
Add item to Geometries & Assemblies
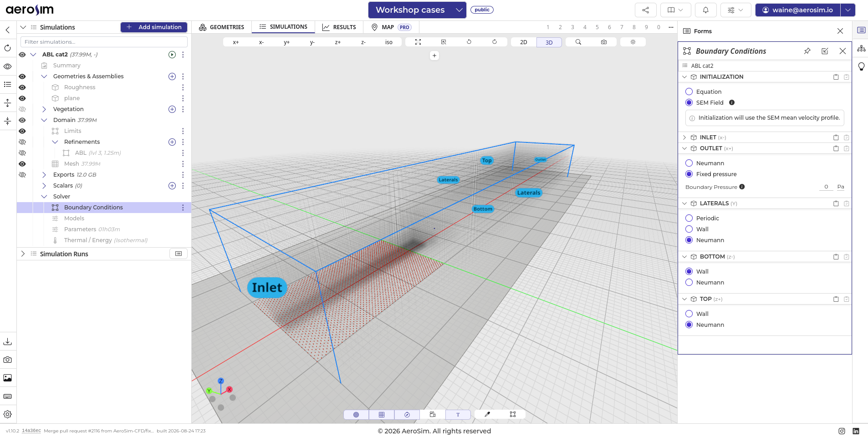tap(172, 76)
